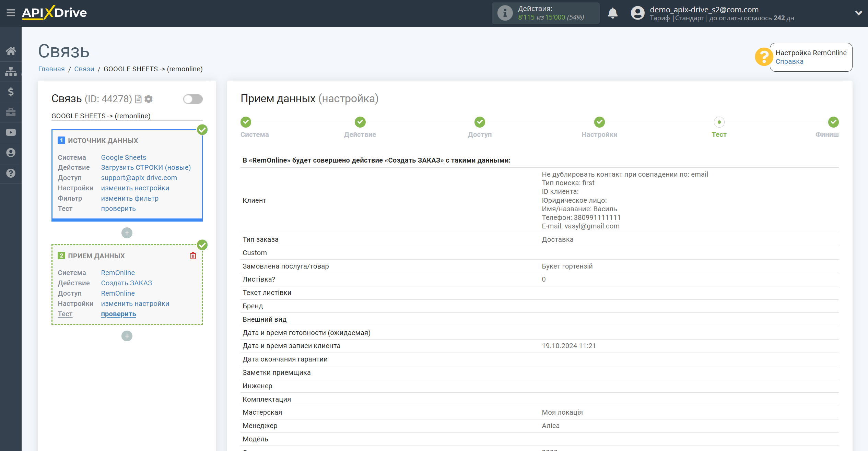Add a block between source and receiver
The height and width of the screenshot is (451, 868).
[x=127, y=233]
